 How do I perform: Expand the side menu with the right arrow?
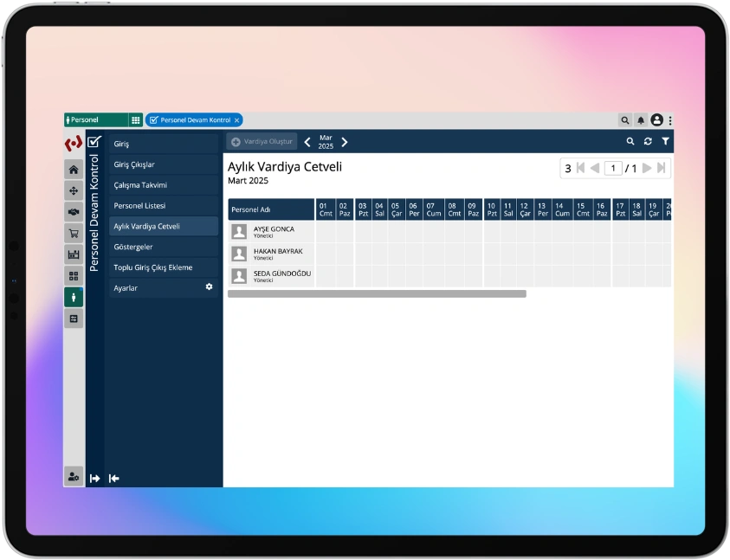(x=95, y=478)
